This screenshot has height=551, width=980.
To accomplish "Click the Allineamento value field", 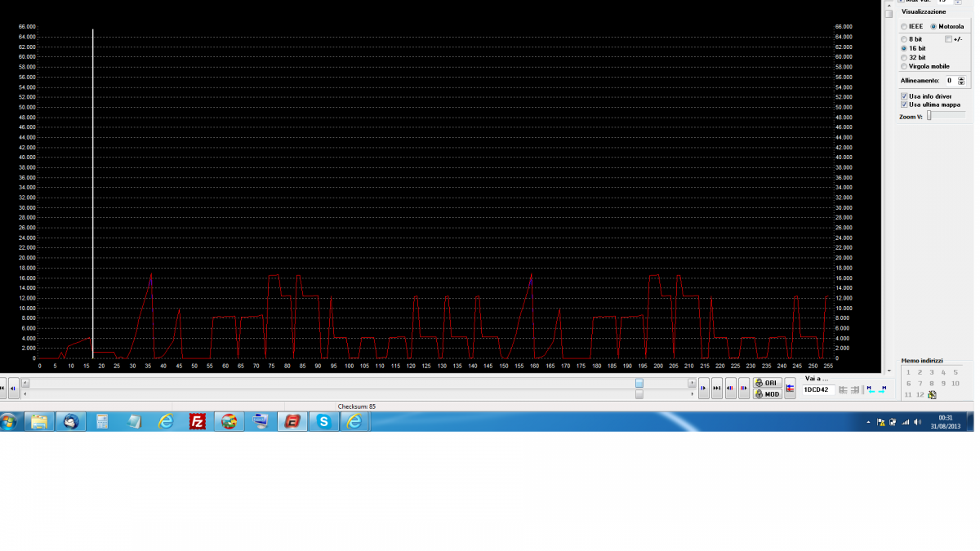I will tap(951, 81).
